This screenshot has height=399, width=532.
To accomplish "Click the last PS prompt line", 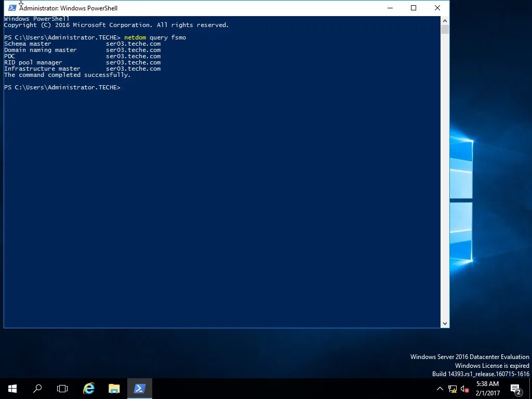I will 62,87.
